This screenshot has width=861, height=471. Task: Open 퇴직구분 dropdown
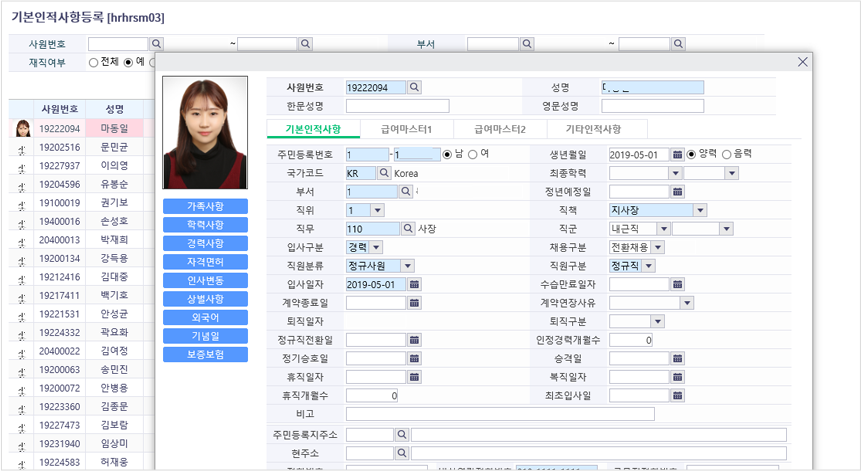658,322
